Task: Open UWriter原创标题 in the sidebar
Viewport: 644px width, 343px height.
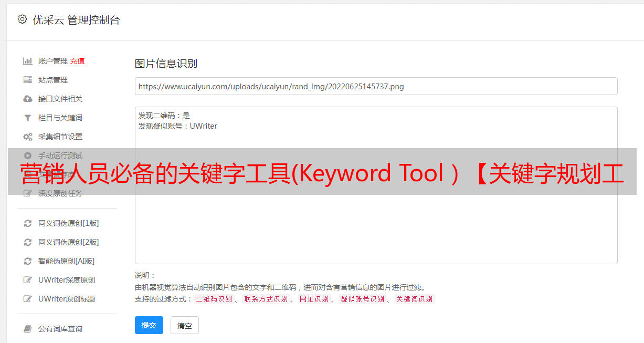Action: pos(67,299)
